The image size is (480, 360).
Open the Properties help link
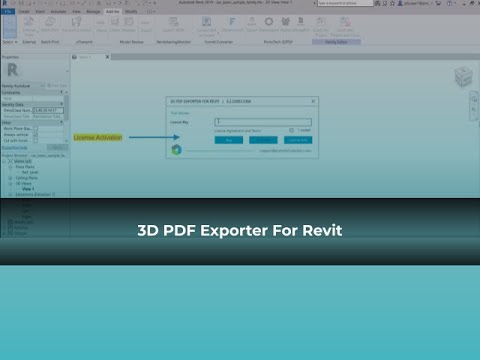click(15, 148)
